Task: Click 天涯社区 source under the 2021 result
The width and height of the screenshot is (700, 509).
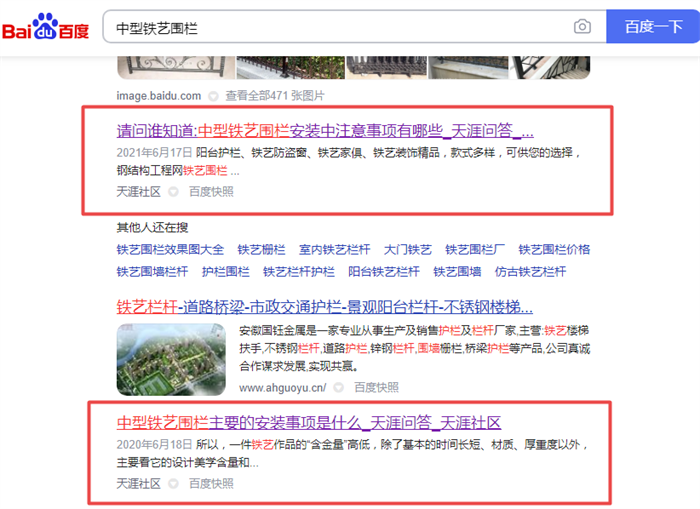Action: click(138, 192)
